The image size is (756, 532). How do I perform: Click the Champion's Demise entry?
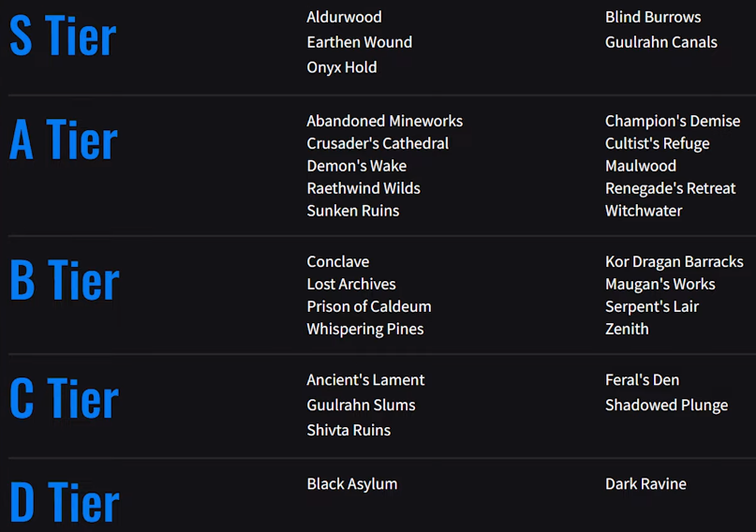[x=673, y=121]
